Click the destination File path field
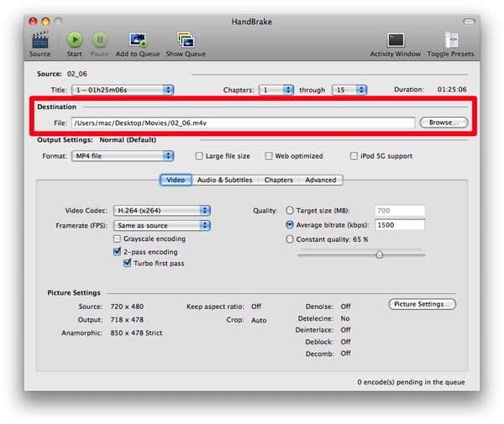Screen dimensions: 504x424 click(x=244, y=123)
